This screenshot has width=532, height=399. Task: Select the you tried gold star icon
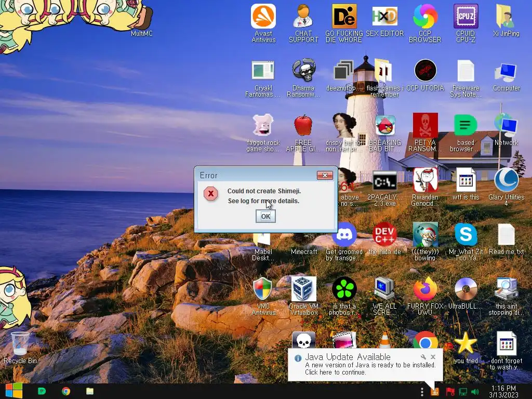[x=465, y=348]
